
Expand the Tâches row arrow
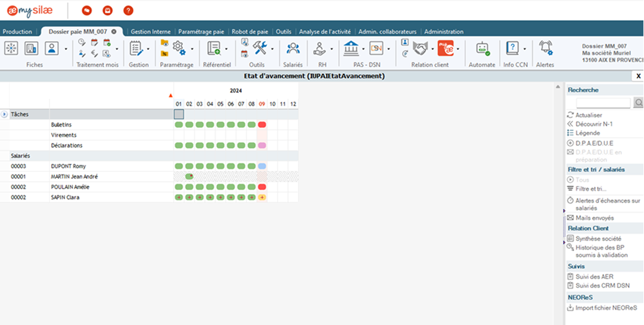click(5, 114)
